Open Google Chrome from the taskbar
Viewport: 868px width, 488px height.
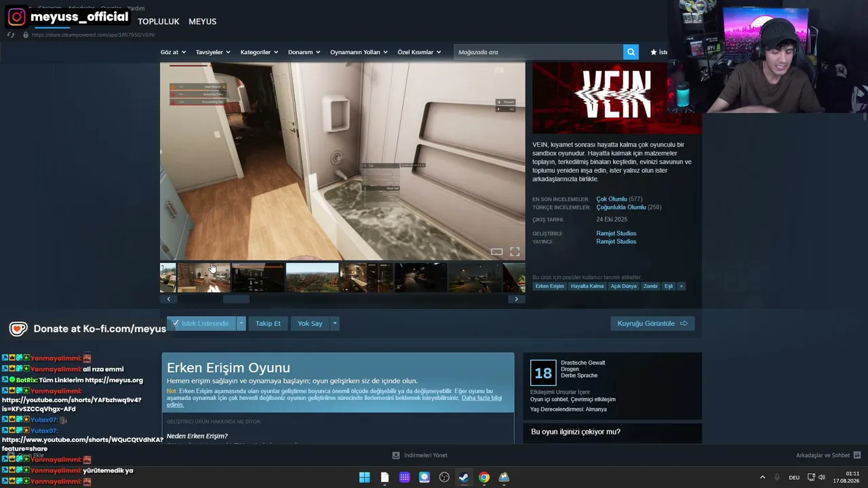click(x=484, y=477)
